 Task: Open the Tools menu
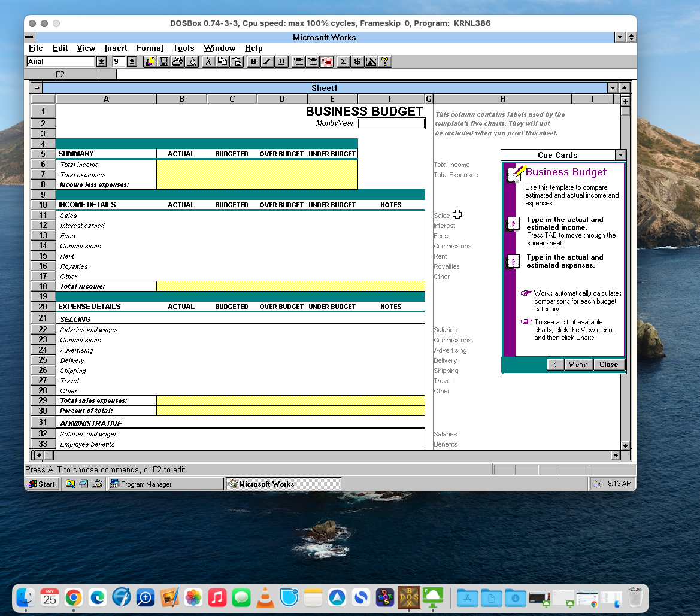pyautogui.click(x=183, y=48)
